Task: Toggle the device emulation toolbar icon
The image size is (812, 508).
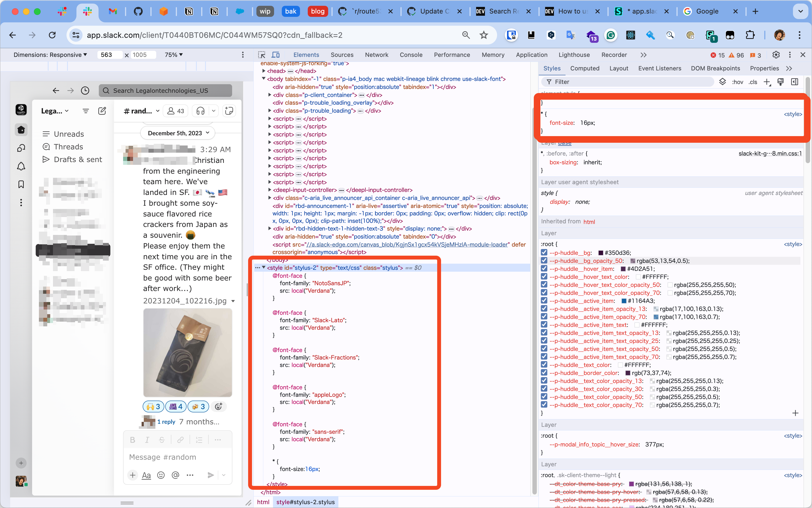Action: pos(275,54)
